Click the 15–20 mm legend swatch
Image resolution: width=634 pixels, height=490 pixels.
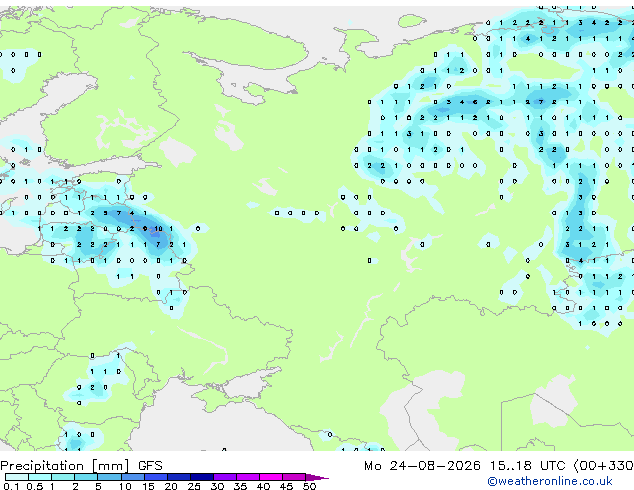tap(155, 477)
